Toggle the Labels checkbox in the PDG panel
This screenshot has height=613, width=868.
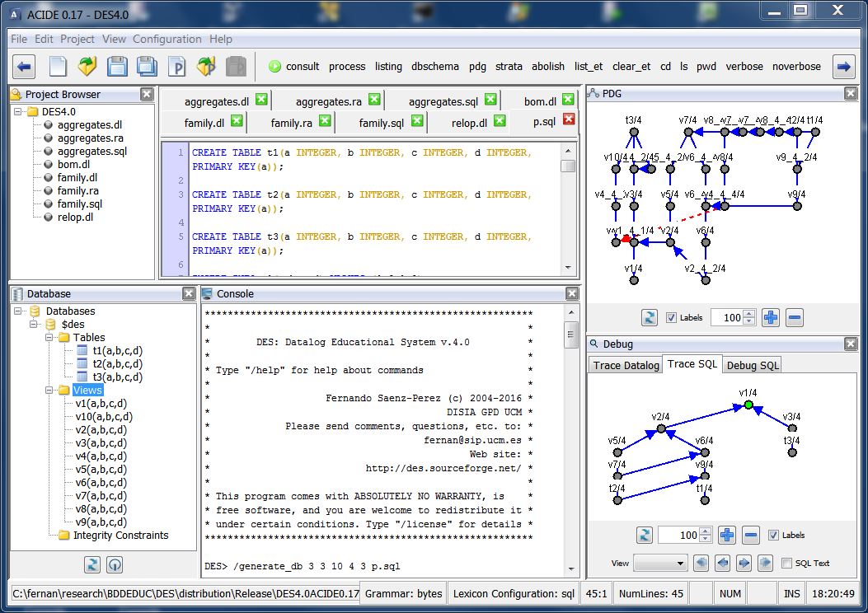(x=671, y=317)
